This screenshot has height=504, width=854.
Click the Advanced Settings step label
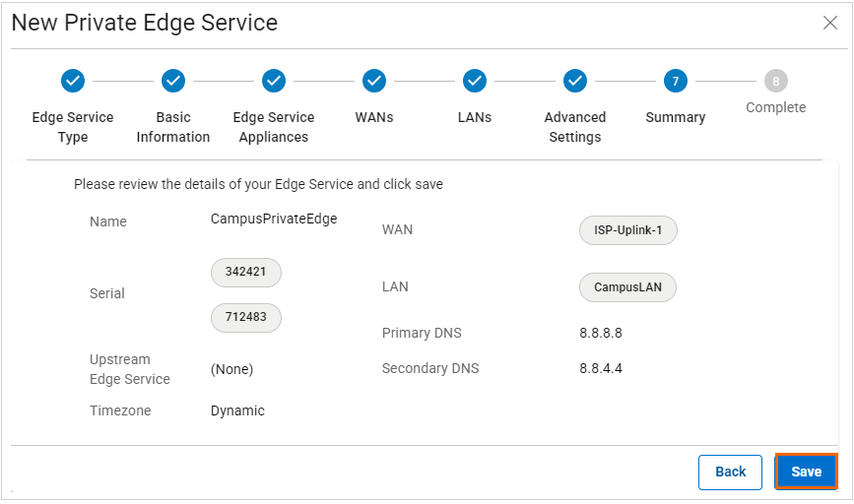(x=575, y=127)
